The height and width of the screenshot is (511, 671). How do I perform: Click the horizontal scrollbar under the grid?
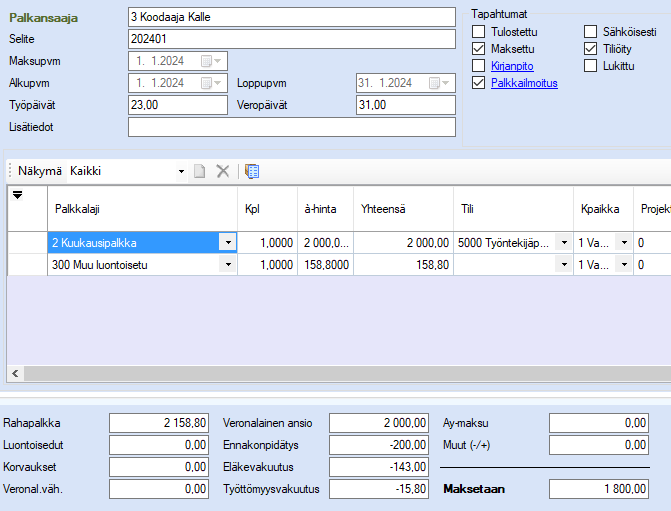tap(340, 373)
